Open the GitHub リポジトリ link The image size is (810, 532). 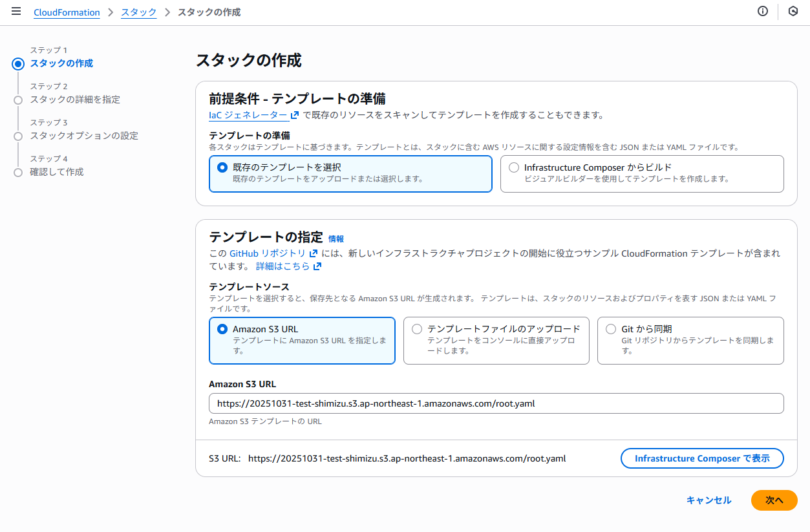pos(273,253)
